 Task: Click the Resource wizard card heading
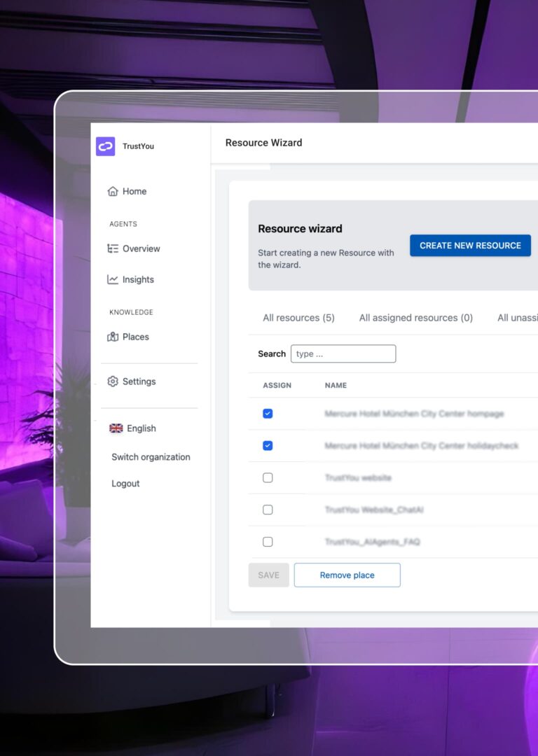click(300, 228)
